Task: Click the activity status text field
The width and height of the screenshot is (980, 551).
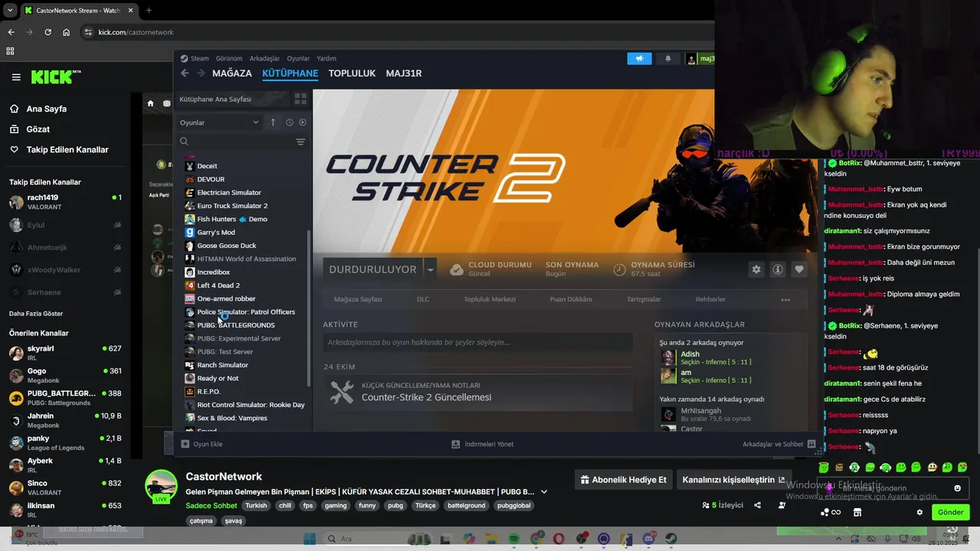Action: click(477, 342)
